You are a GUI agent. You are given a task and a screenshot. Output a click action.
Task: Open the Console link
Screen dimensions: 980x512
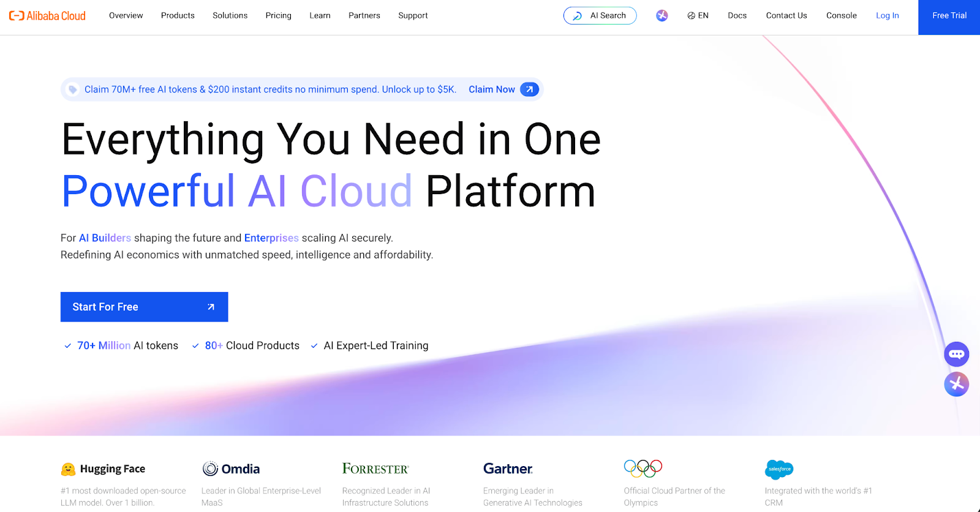click(x=842, y=16)
